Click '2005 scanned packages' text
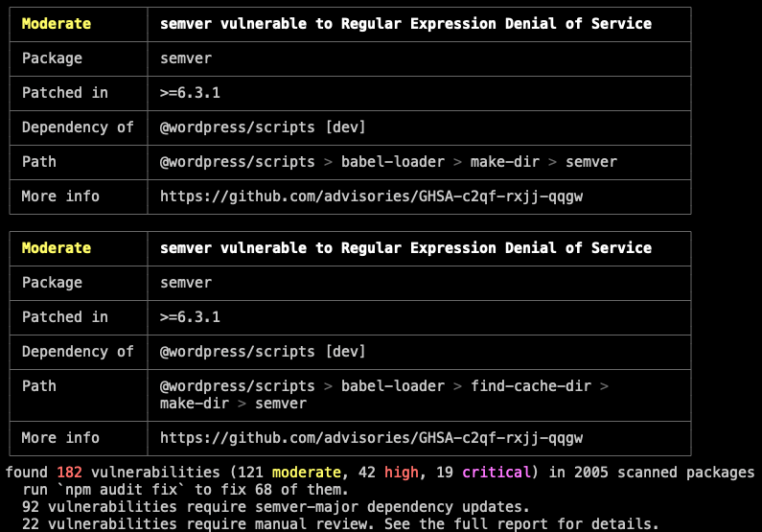The image size is (762, 532). point(664,473)
